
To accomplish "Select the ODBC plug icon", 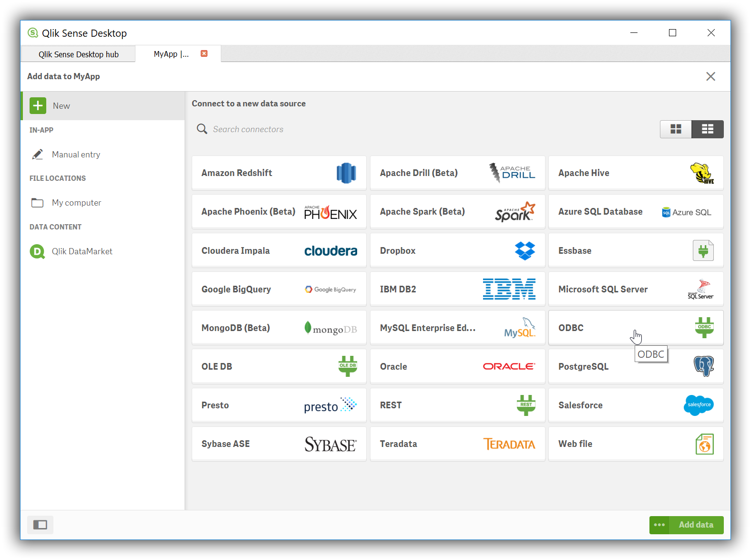I will tap(704, 328).
